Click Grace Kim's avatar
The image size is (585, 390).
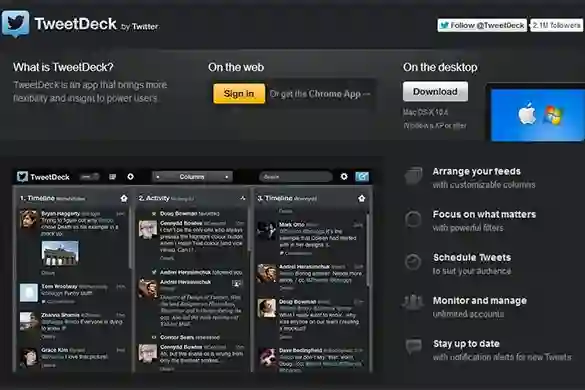pos(29,357)
